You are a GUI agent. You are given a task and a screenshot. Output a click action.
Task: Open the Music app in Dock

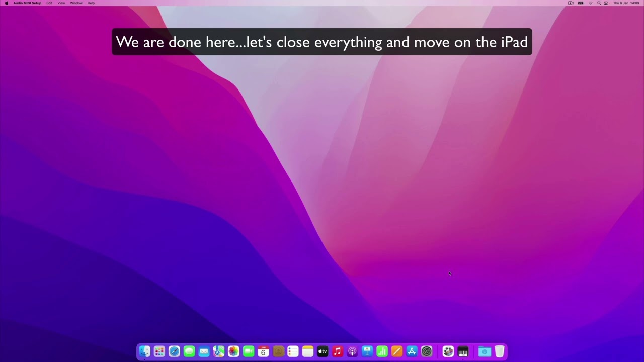[x=338, y=351]
